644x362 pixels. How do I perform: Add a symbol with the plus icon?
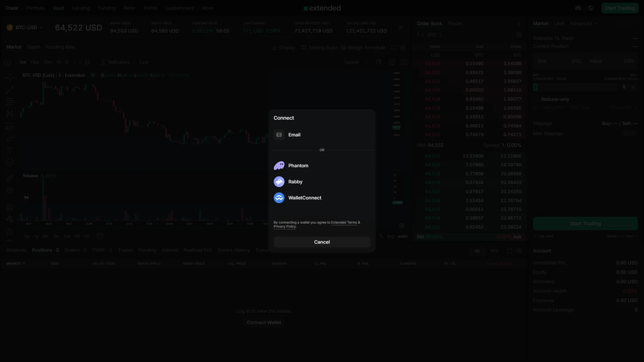(7, 62)
